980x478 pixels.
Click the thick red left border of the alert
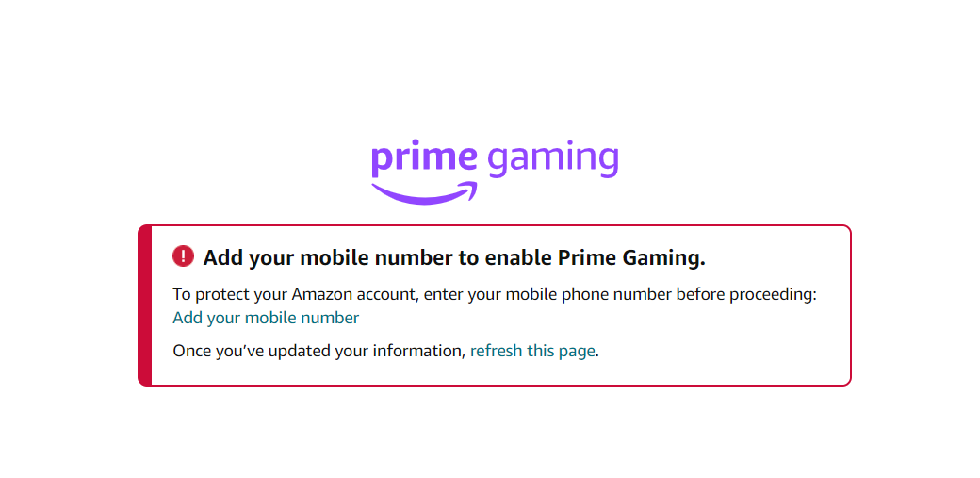144,305
